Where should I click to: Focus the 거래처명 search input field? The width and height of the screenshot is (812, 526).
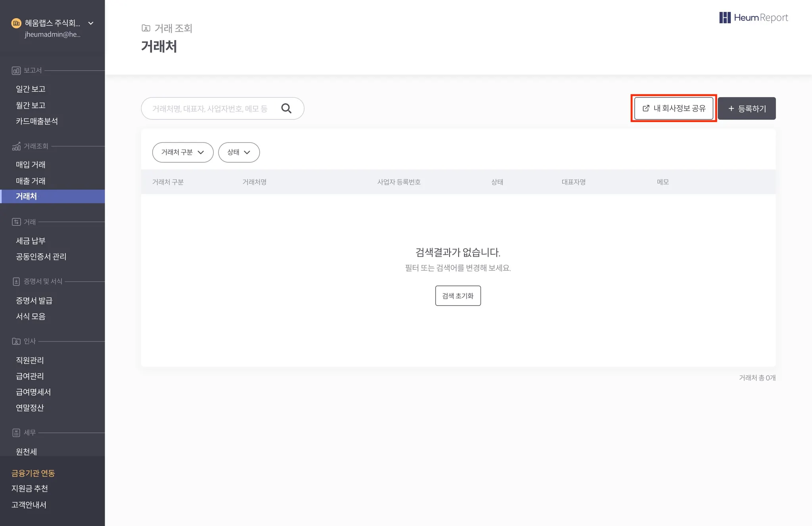(210, 109)
